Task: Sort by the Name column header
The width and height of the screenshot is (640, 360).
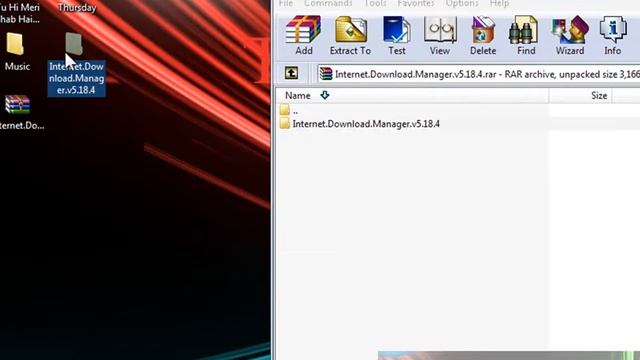Action: [x=412, y=96]
